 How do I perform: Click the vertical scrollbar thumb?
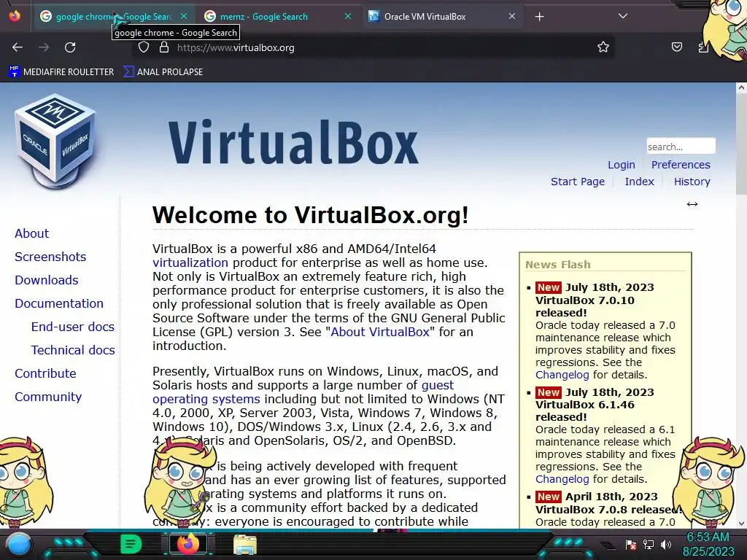[x=741, y=144]
